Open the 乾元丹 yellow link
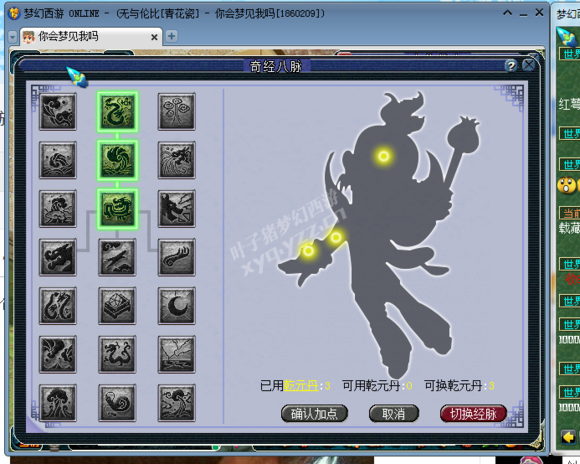 tap(301, 386)
